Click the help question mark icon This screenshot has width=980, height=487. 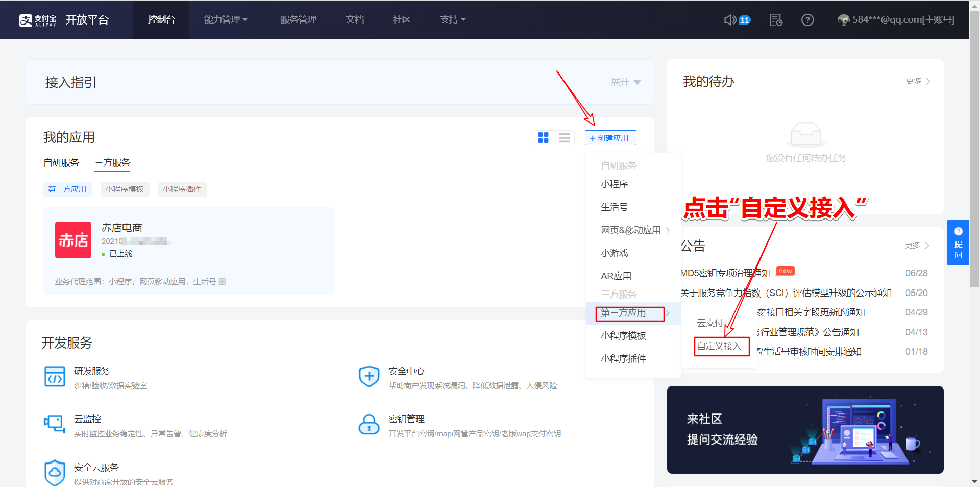click(x=807, y=20)
